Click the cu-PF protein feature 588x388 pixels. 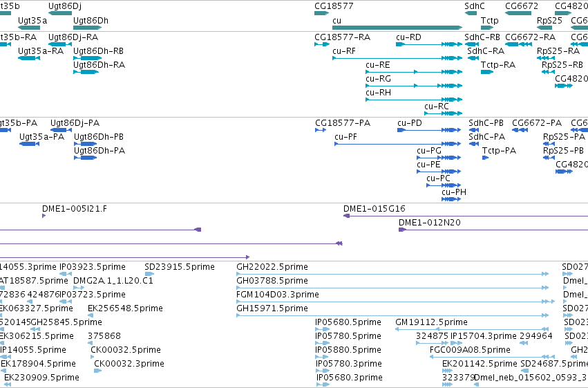pos(397,144)
